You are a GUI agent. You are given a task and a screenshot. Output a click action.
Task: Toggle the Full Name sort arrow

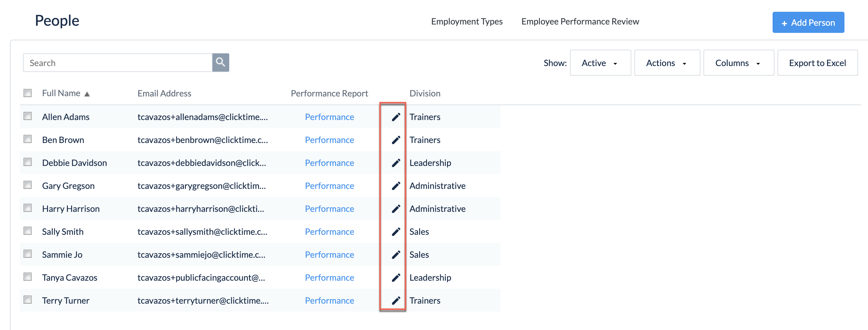(x=87, y=94)
